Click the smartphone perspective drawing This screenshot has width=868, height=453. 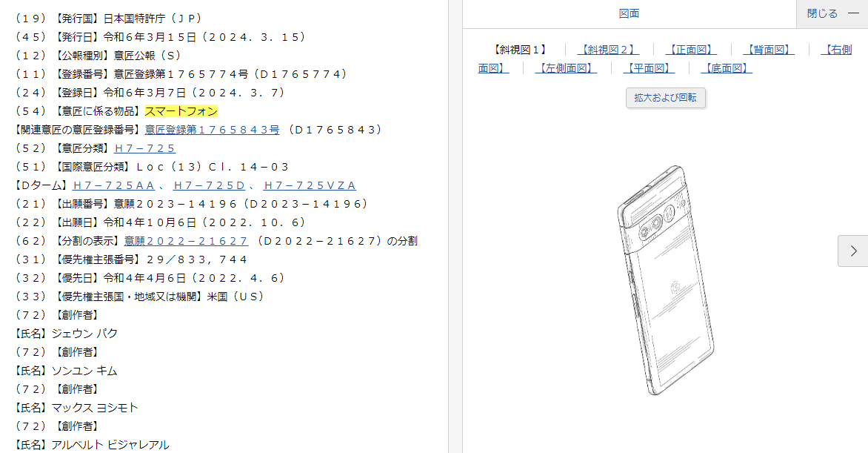(x=664, y=280)
